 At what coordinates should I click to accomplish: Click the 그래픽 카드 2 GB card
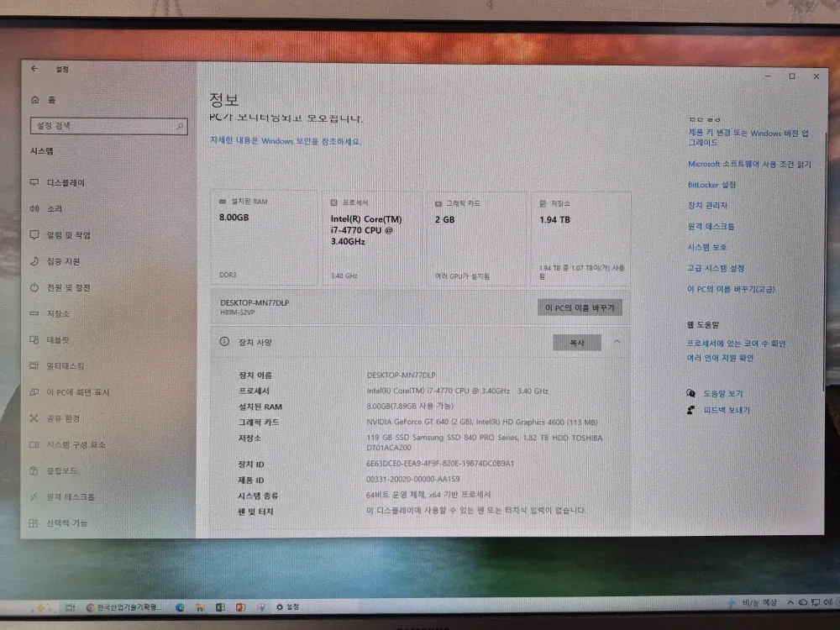pos(476,239)
